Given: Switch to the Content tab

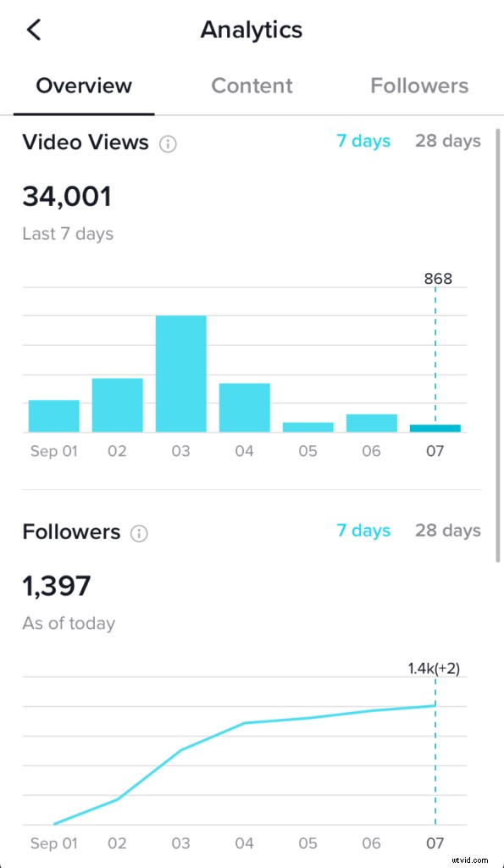Looking at the screenshot, I should (x=252, y=85).
